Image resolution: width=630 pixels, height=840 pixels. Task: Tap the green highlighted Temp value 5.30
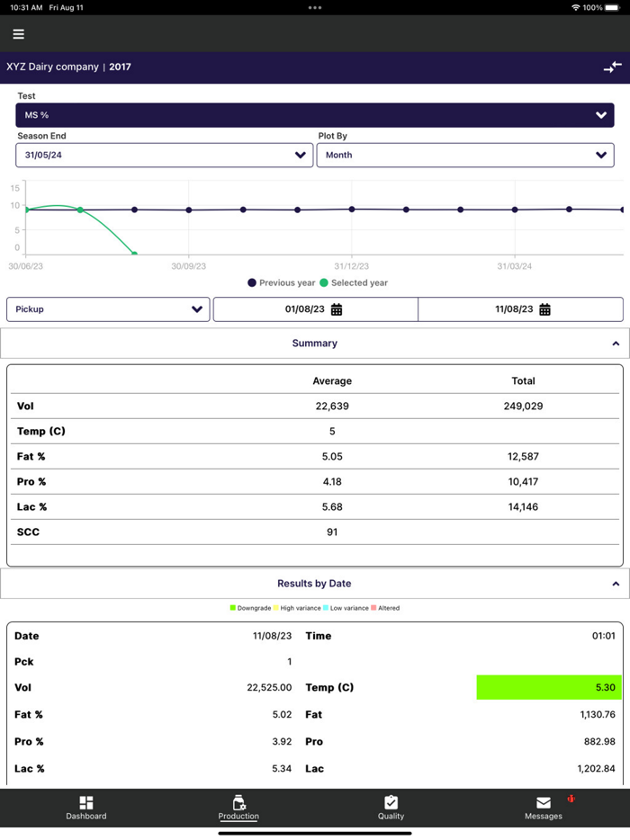[x=549, y=687]
